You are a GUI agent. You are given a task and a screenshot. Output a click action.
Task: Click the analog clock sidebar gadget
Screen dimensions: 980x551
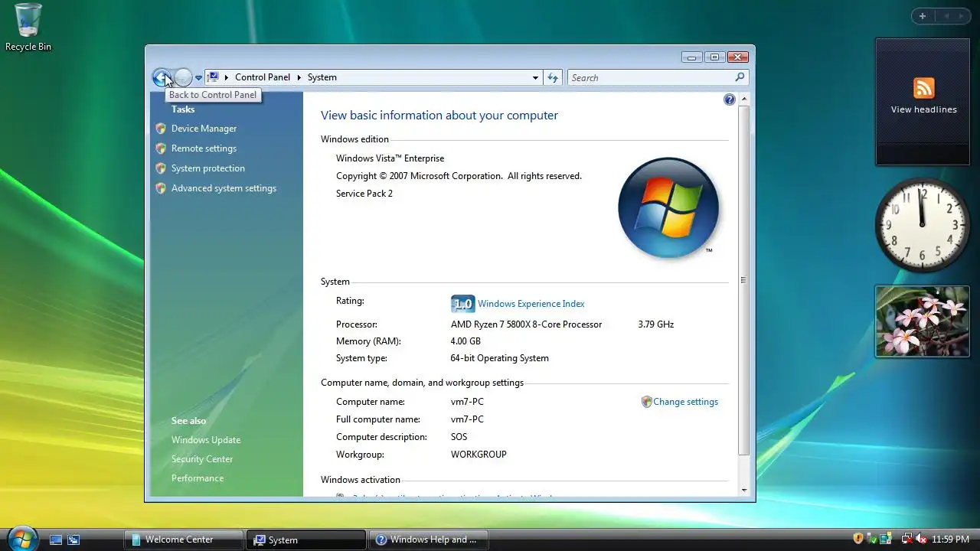coord(923,226)
